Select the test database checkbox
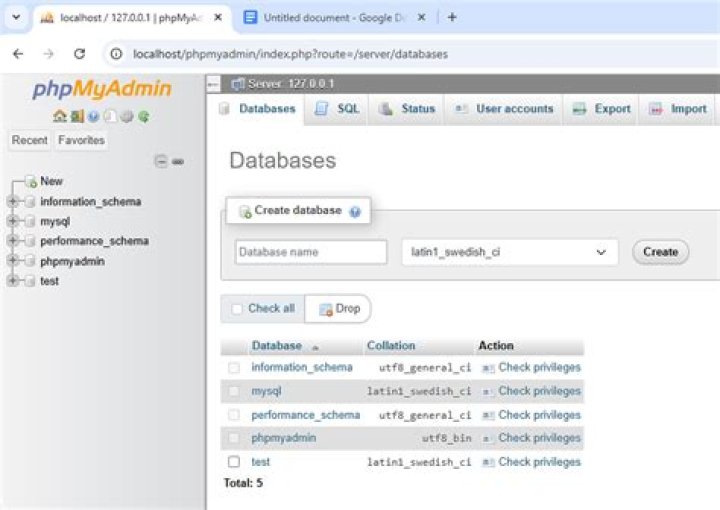This screenshot has width=720, height=510. click(x=234, y=462)
